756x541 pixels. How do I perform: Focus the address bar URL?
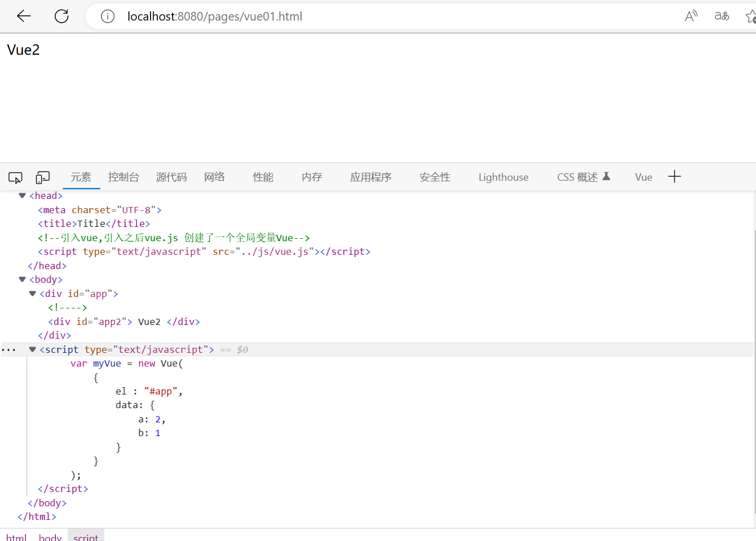215,17
